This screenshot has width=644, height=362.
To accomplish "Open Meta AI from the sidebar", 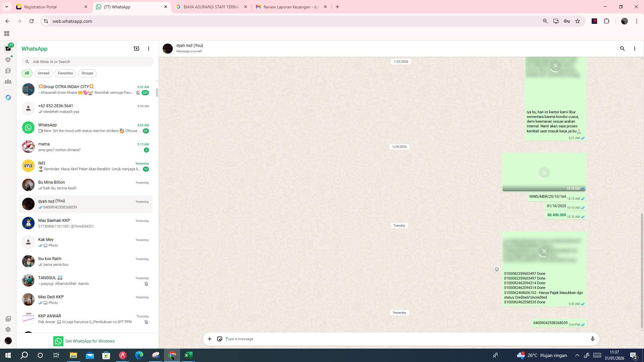I will tap(8, 97).
